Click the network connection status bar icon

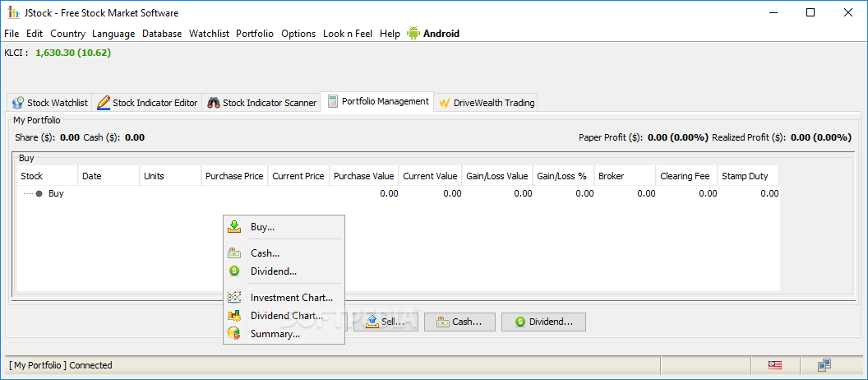click(x=824, y=365)
